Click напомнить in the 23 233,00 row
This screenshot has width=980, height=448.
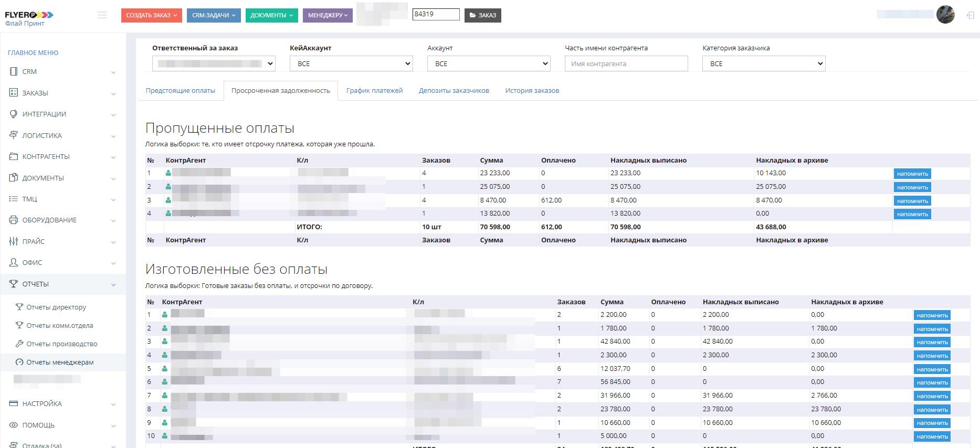(x=912, y=174)
